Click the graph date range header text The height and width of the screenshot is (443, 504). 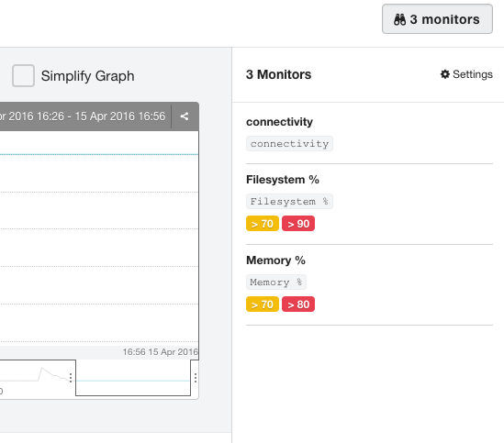pyautogui.click(x=83, y=116)
